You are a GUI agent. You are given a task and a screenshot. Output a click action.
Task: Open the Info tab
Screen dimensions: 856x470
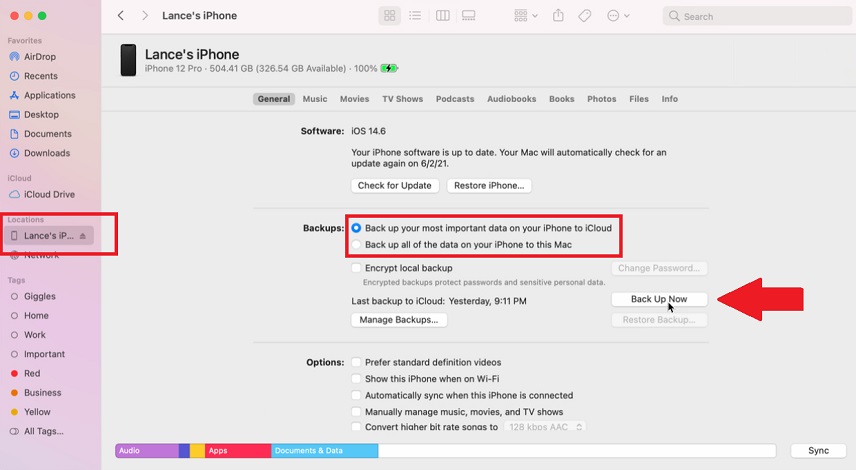tap(670, 99)
